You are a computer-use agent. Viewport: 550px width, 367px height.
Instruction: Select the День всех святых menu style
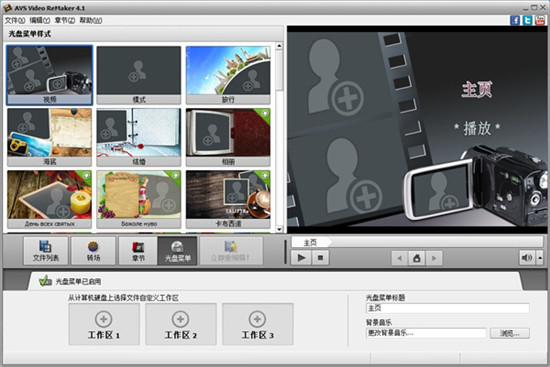(x=49, y=199)
